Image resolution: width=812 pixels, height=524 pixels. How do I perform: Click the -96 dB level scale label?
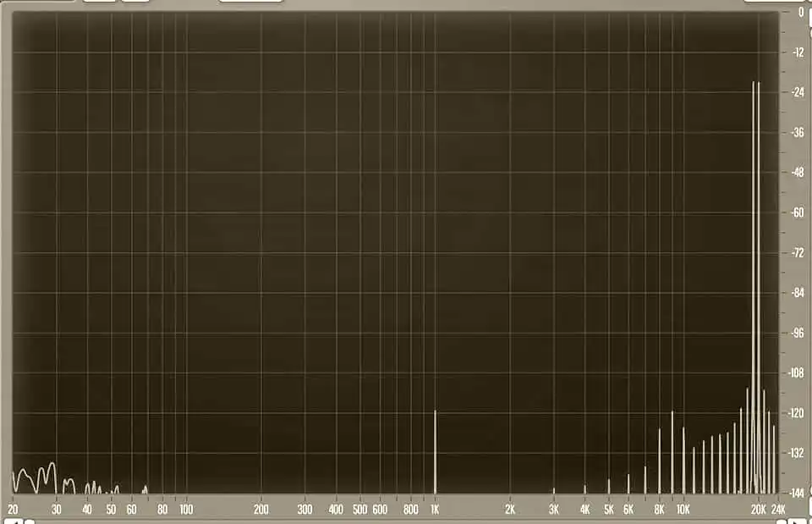pos(797,333)
